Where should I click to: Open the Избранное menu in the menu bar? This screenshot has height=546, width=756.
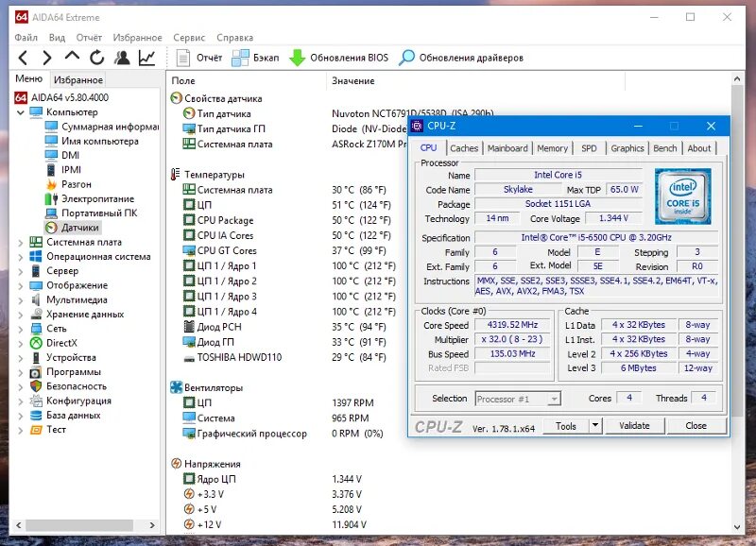point(137,38)
